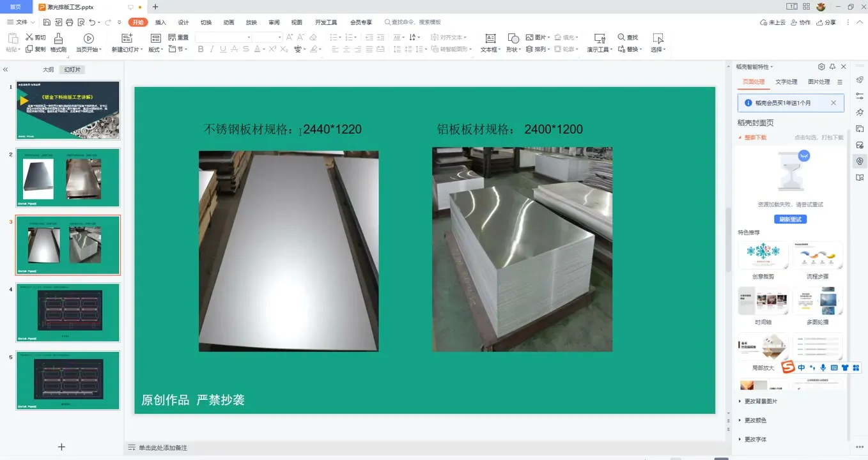
Task: Start slideshow from current slide (当页开始)
Action: click(88, 38)
